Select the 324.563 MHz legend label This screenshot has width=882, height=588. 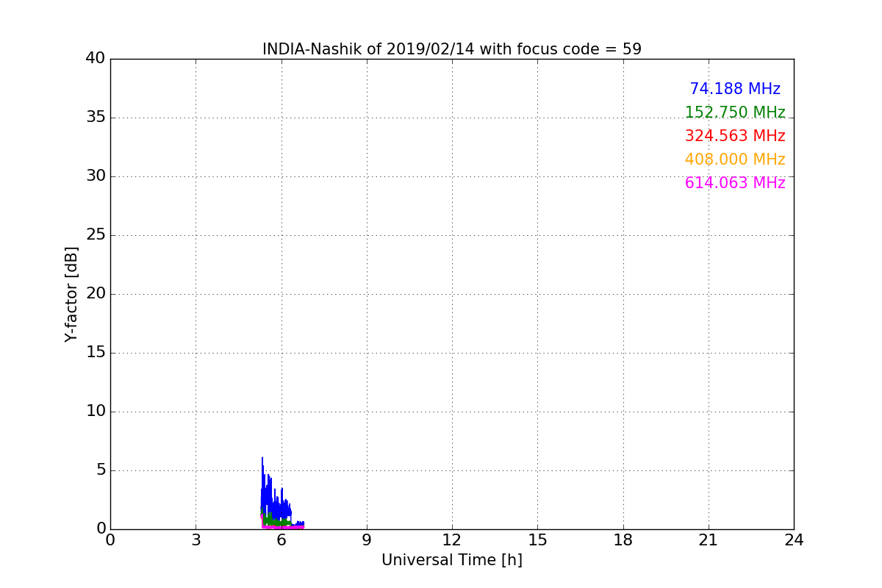pos(735,136)
